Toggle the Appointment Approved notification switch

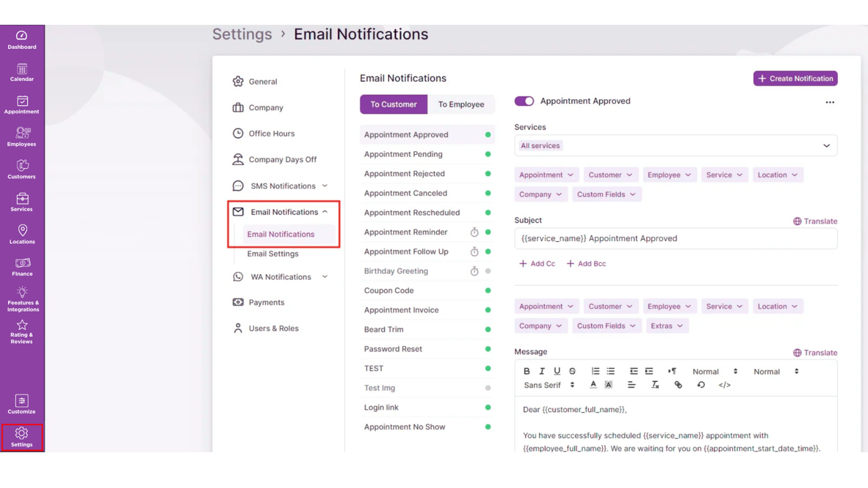pyautogui.click(x=524, y=101)
